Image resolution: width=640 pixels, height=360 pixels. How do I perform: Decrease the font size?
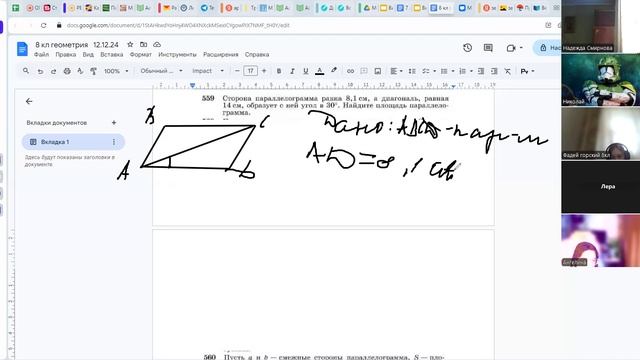237,71
